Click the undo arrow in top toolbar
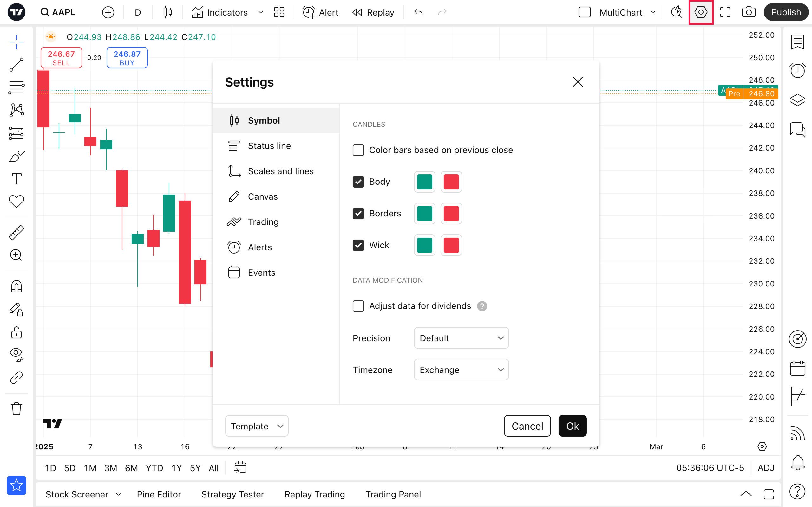The width and height of the screenshot is (812, 507). (x=418, y=12)
